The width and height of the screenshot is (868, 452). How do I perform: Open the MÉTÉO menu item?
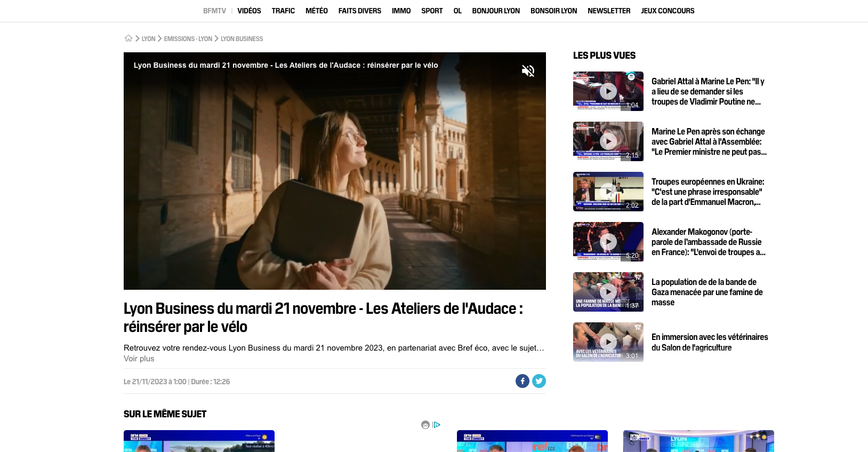point(316,11)
